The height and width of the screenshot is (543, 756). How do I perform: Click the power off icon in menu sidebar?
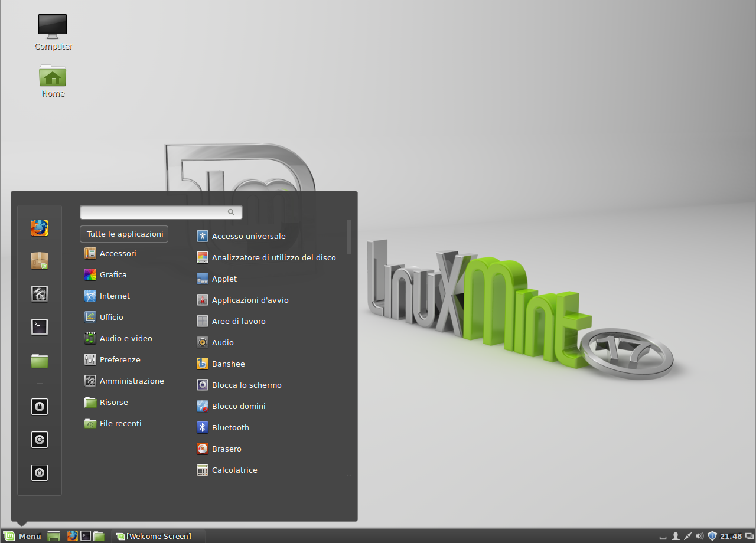pyautogui.click(x=40, y=473)
